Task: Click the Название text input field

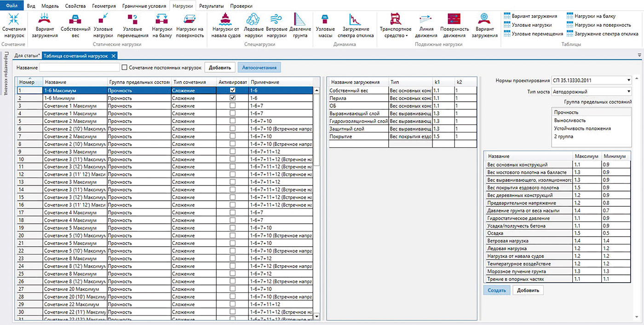Action: point(80,68)
